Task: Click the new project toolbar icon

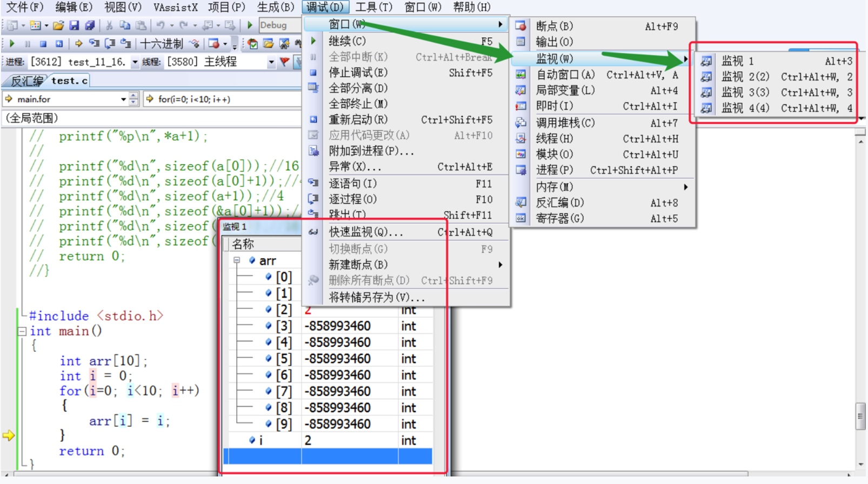Action: 12,25
